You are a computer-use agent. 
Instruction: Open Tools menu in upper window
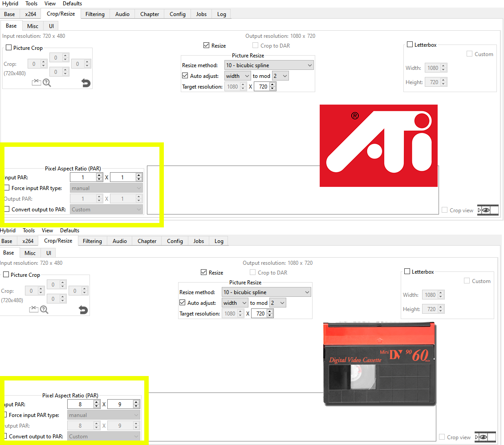click(32, 4)
